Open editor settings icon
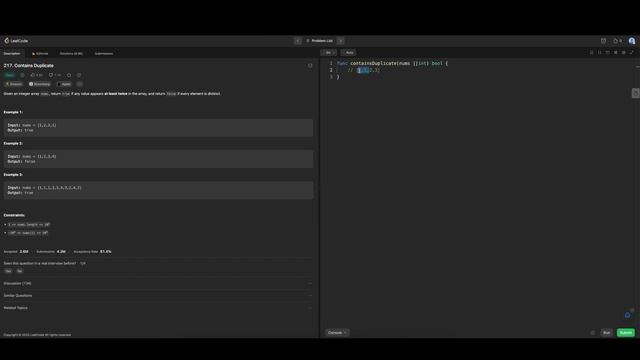 pyautogui.click(x=624, y=53)
